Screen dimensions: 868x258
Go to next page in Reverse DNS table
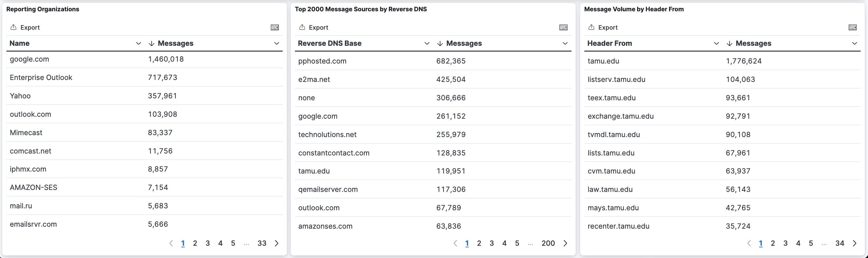point(565,243)
